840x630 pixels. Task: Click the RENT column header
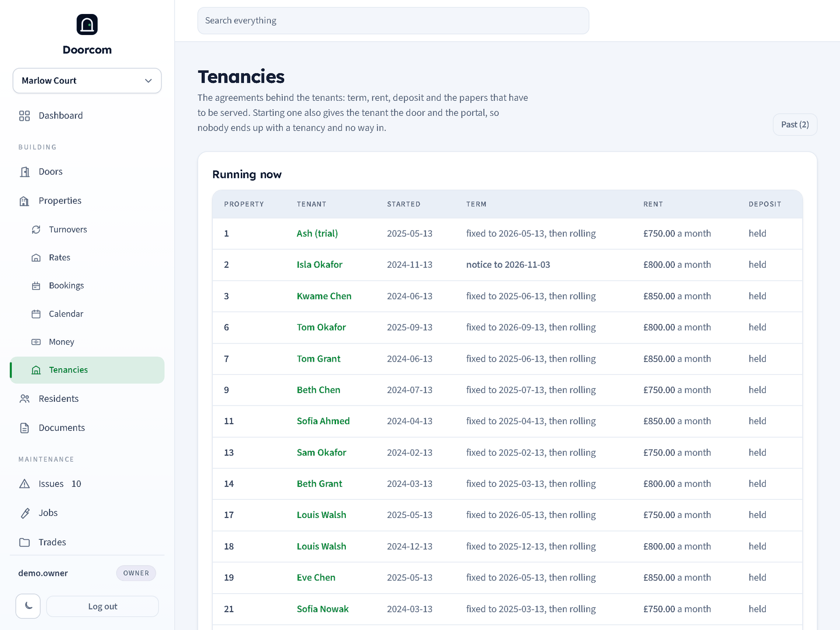coord(653,204)
